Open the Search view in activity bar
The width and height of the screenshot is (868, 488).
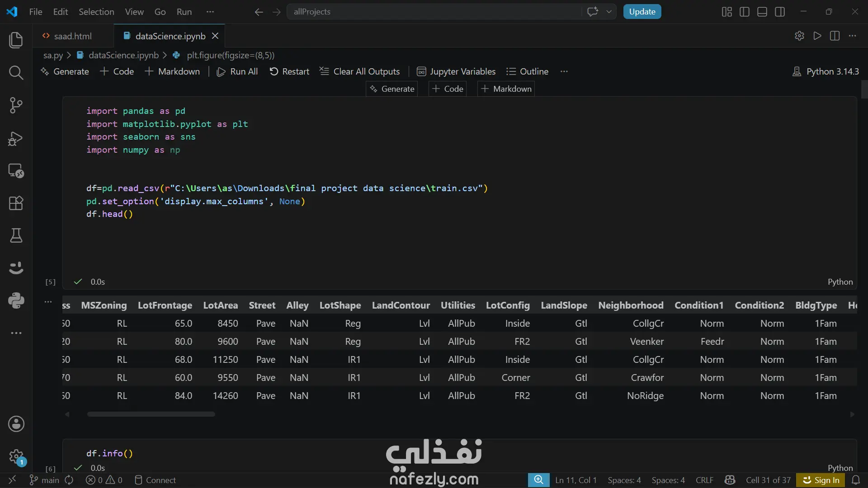[x=16, y=72]
